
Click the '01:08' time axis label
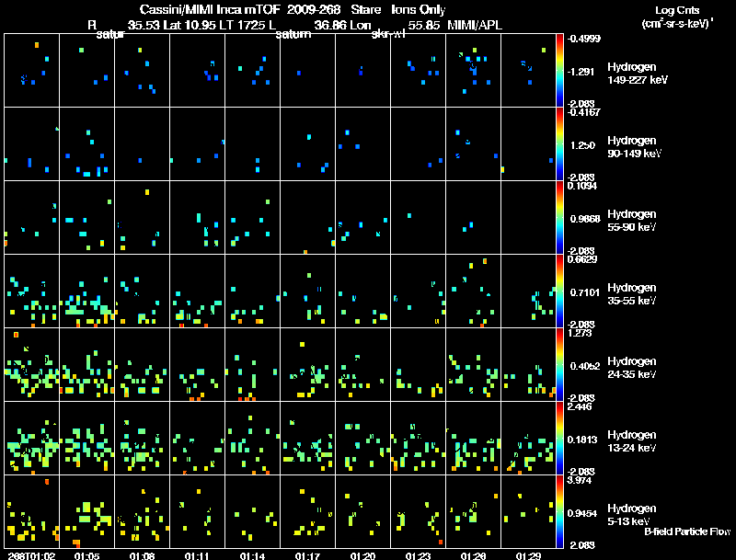142,555
